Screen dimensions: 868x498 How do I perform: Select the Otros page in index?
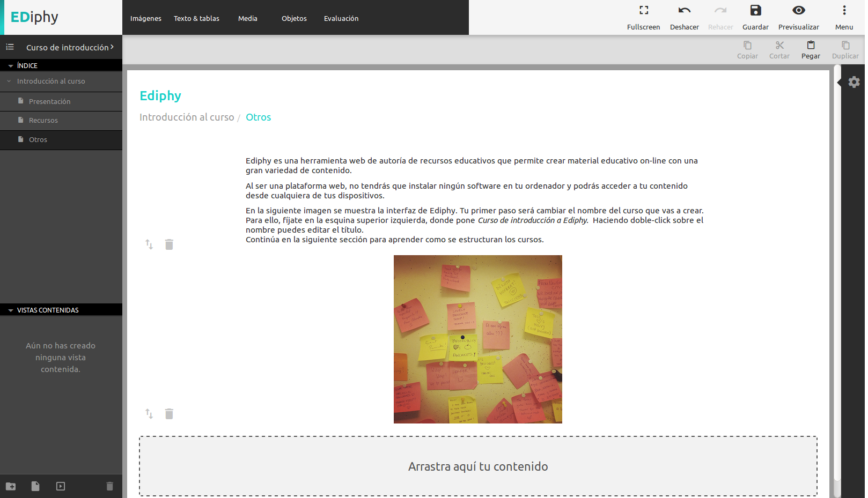[61, 140]
